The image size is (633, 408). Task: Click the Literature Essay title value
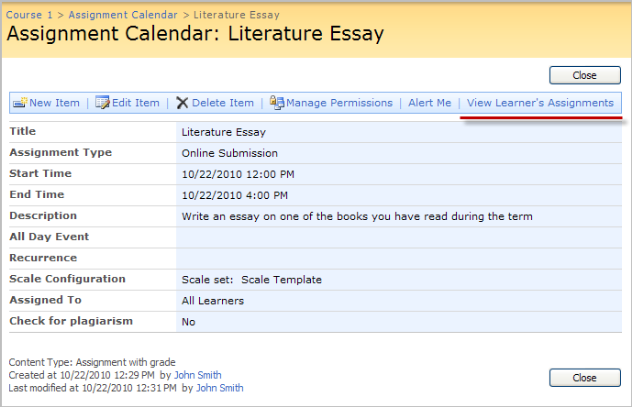(224, 132)
